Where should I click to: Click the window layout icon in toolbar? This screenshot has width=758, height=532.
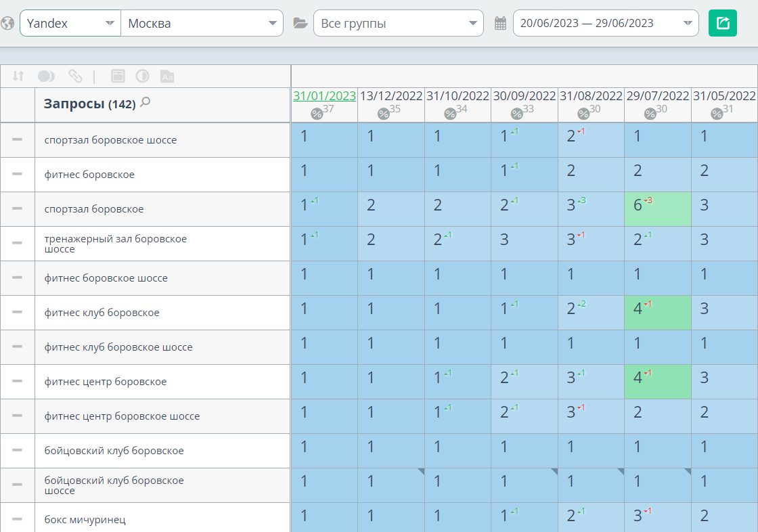[118, 76]
